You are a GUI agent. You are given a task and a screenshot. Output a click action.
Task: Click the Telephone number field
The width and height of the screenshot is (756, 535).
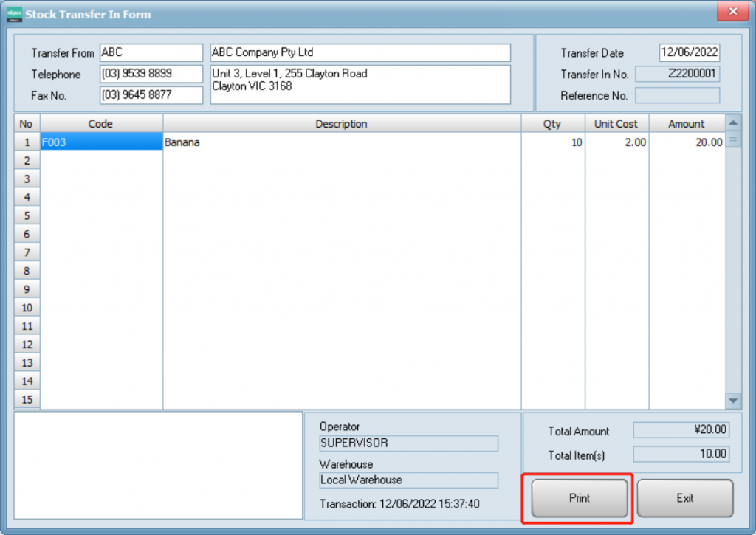click(x=151, y=74)
